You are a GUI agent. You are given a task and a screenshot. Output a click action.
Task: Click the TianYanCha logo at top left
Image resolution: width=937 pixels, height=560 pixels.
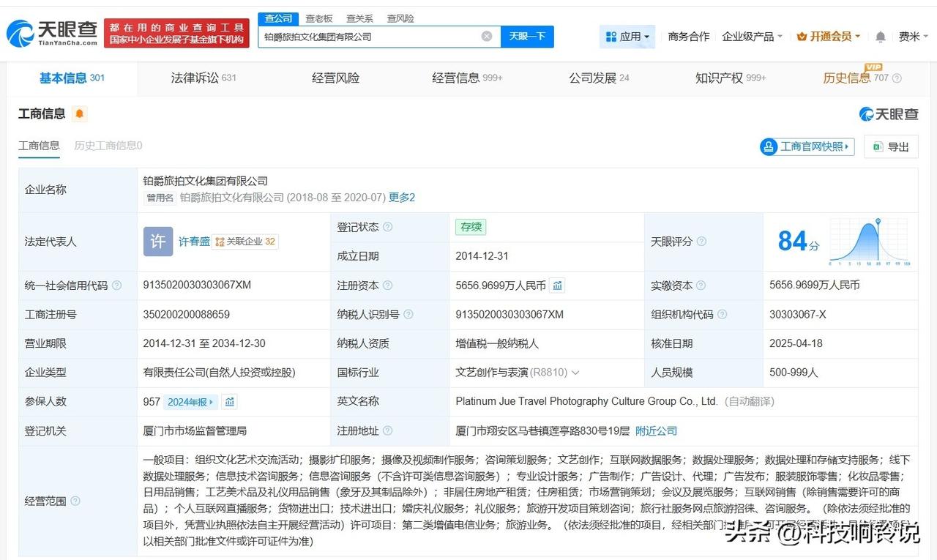coord(51,33)
